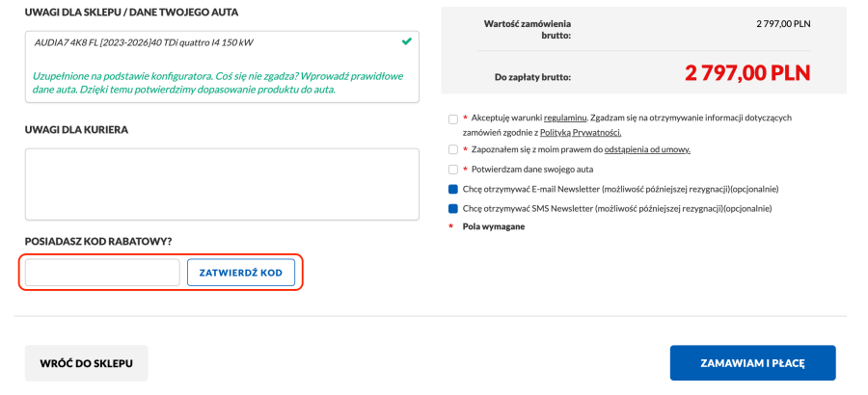Focus the courier notes text area
This screenshot has height=395, width=868.
pyautogui.click(x=222, y=184)
